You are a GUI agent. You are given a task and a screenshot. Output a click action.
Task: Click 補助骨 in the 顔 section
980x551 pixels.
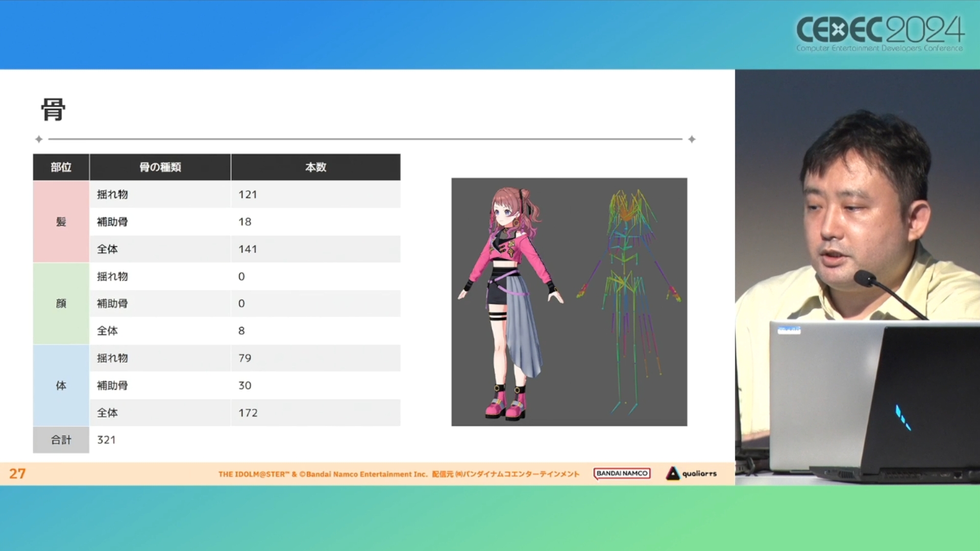[x=112, y=304]
